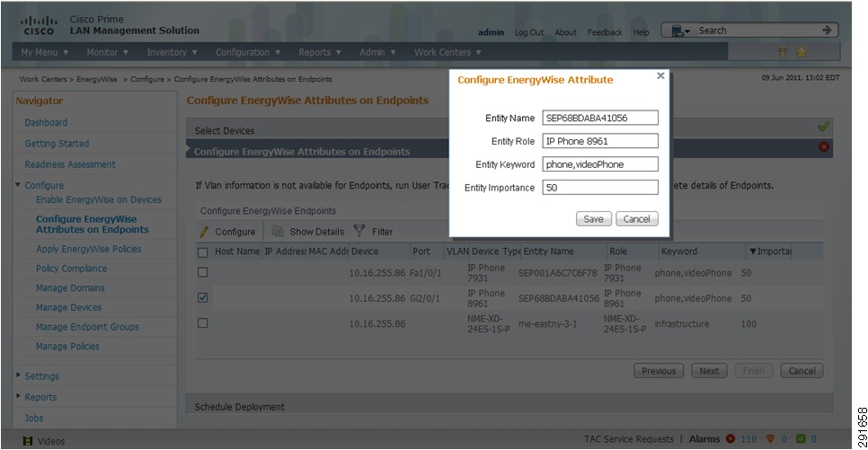Click the Log Out link

[x=529, y=32]
